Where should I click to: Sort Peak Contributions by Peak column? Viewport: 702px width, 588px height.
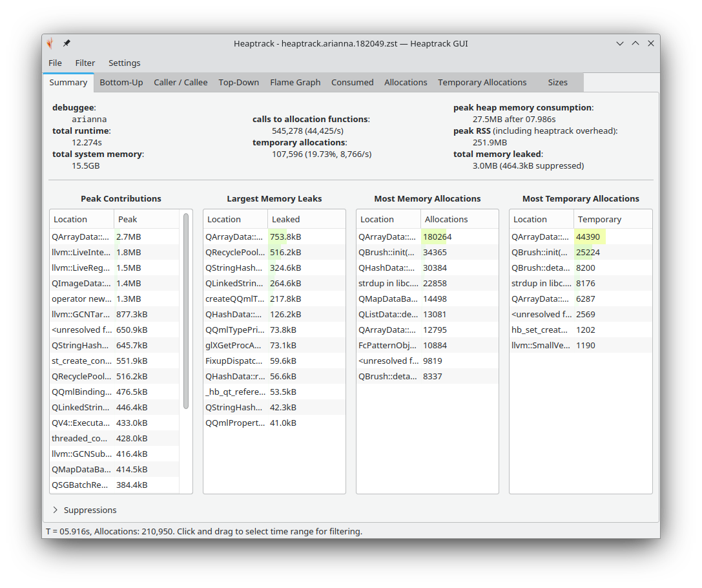[x=146, y=219]
